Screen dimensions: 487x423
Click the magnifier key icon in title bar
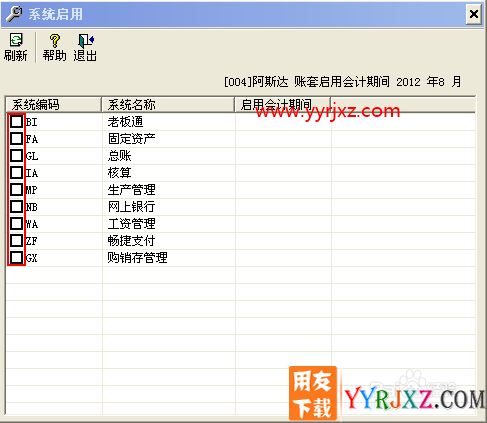(15, 14)
